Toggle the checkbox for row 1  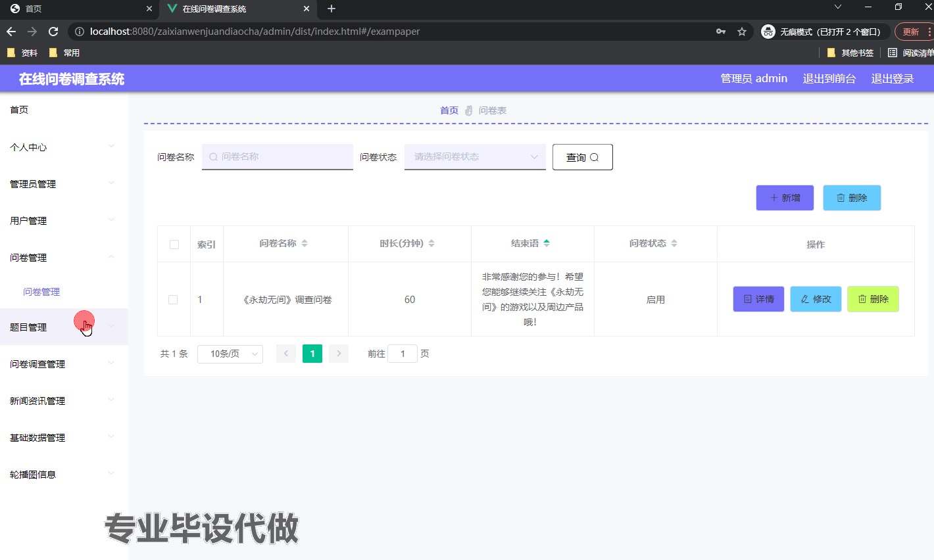tap(173, 300)
